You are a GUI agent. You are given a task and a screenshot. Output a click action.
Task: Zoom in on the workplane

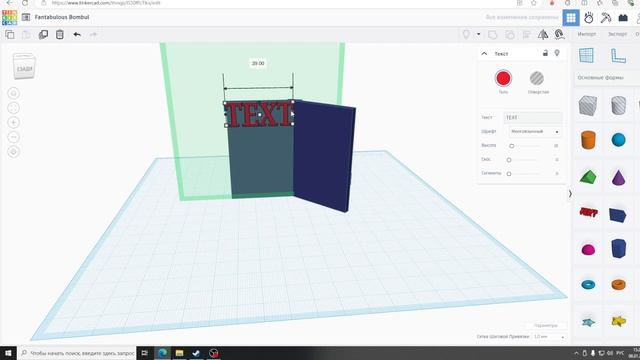[13, 122]
